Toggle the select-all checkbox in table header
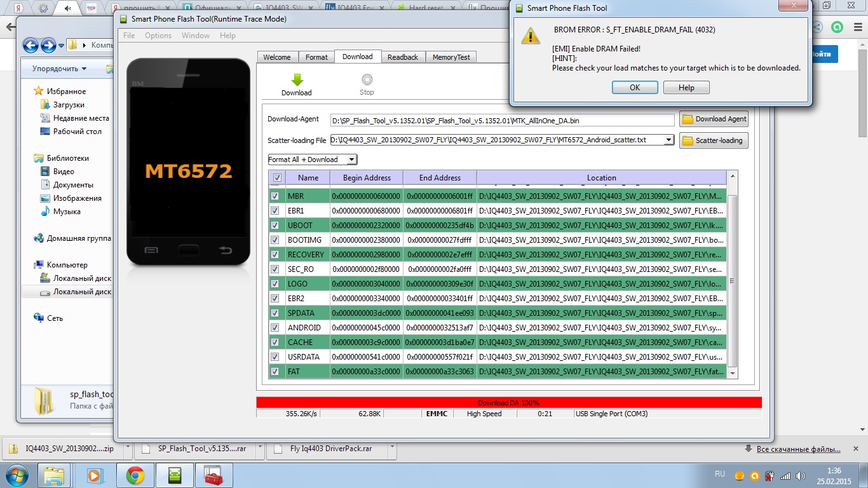The image size is (868, 488). point(277,178)
